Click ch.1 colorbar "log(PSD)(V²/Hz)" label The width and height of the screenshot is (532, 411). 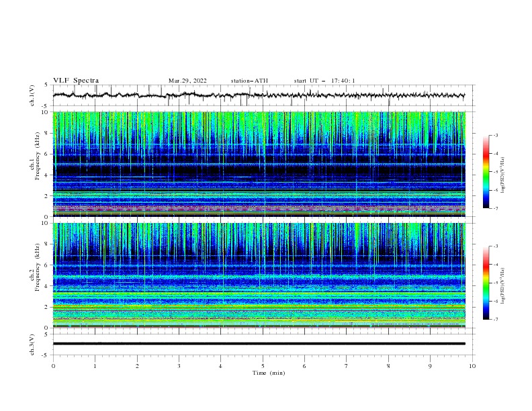pyautogui.click(x=502, y=175)
